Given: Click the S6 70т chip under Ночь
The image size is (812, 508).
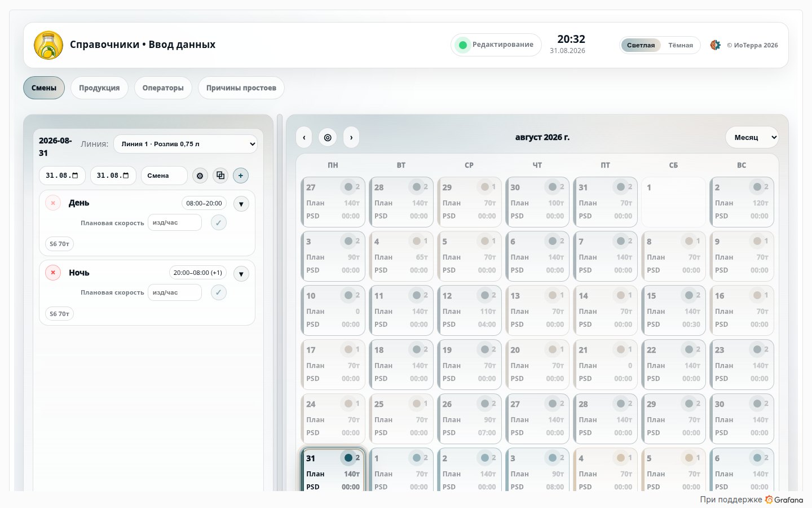Looking at the screenshot, I should 59,314.
